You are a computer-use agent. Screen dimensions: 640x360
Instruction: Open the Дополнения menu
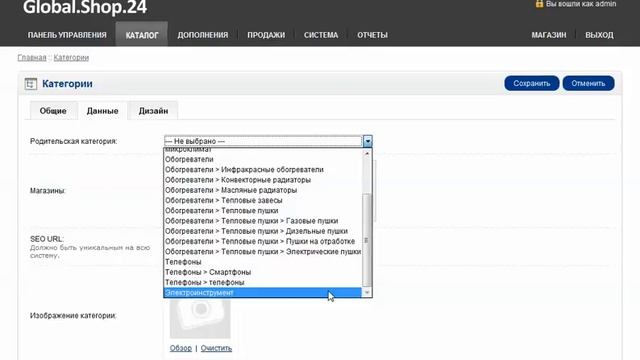[203, 35]
